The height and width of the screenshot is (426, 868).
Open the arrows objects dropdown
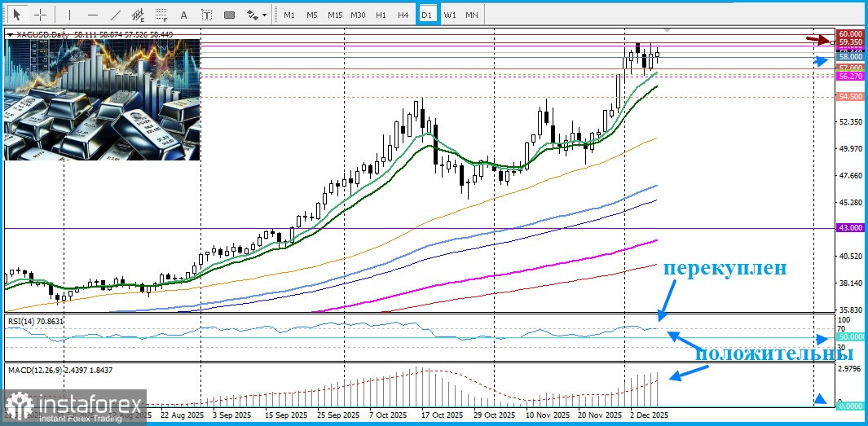coord(257,15)
